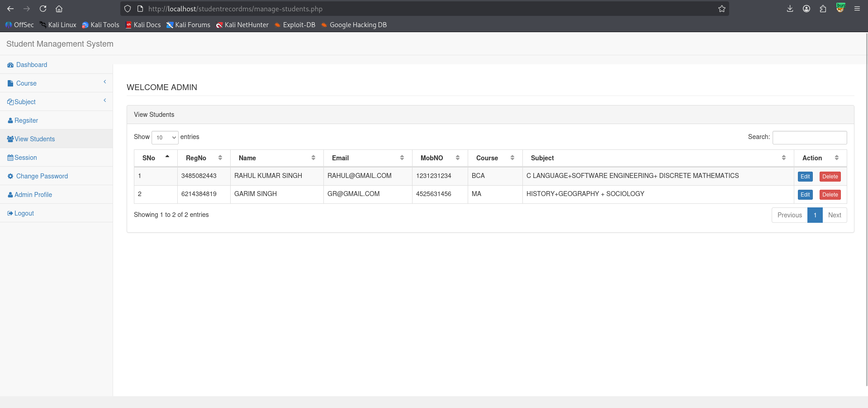Open the extensions puzzle icon
This screenshot has height=408, width=868.
click(823, 9)
